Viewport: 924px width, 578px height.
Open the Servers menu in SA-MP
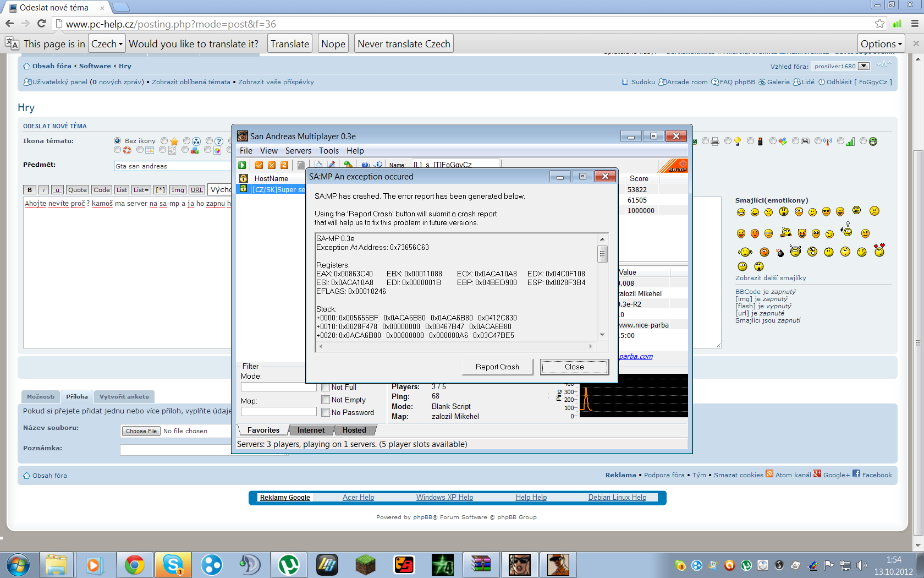point(298,151)
